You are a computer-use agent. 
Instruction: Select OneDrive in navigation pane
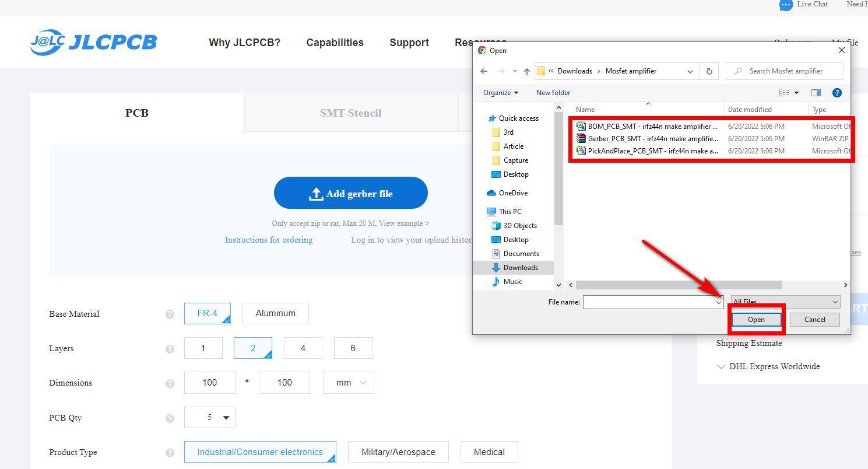tap(507, 193)
